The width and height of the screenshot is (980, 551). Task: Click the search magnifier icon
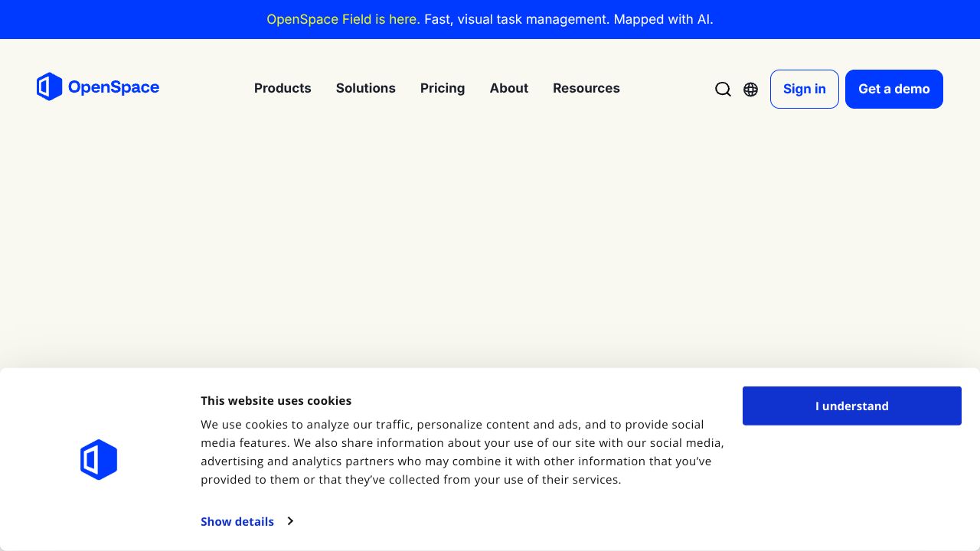point(723,90)
